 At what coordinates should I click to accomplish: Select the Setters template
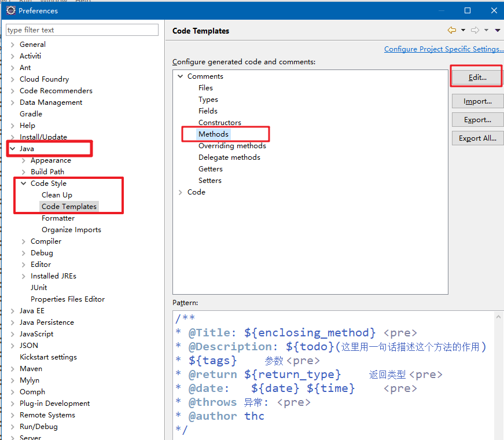pos(210,181)
